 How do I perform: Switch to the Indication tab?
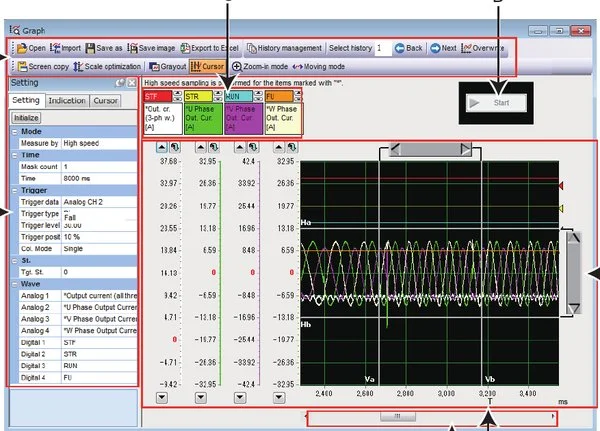pyautogui.click(x=67, y=101)
